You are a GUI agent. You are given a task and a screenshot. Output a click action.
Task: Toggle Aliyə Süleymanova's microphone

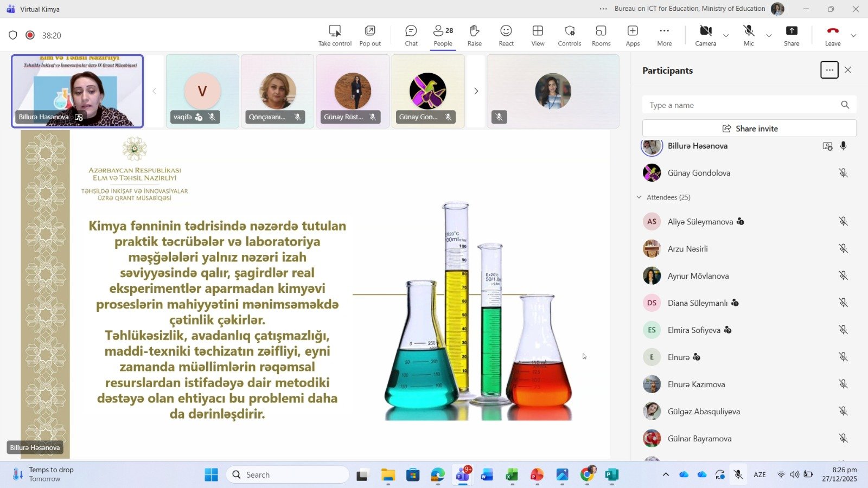point(843,221)
